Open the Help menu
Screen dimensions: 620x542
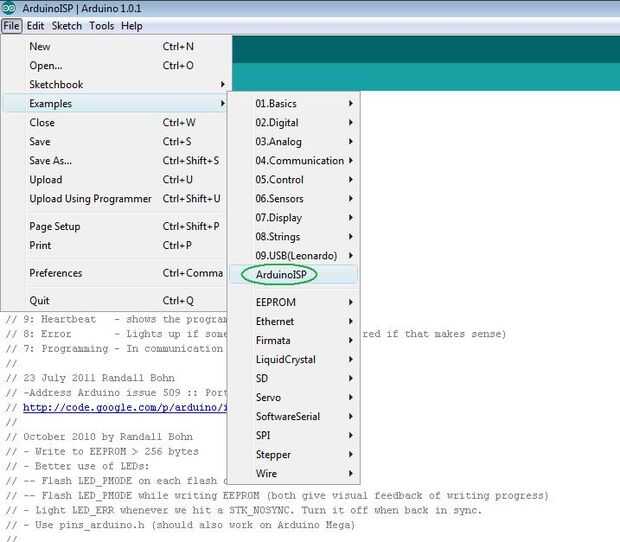pyautogui.click(x=132, y=26)
